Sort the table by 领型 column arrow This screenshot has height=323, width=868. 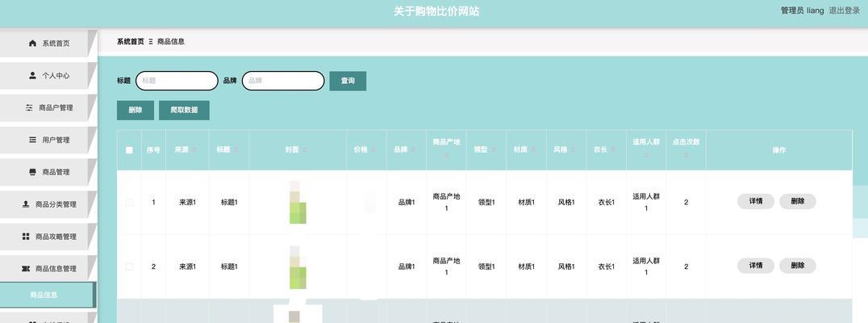point(493,150)
